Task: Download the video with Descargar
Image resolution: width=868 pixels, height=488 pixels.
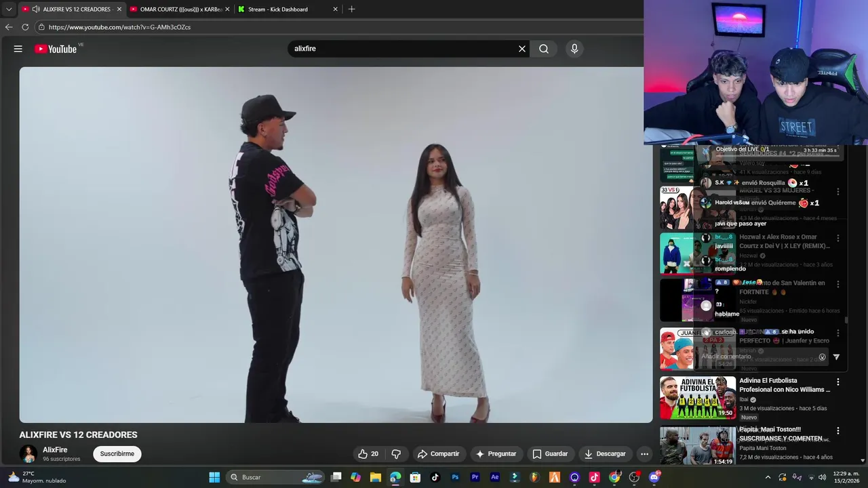Action: tap(605, 454)
